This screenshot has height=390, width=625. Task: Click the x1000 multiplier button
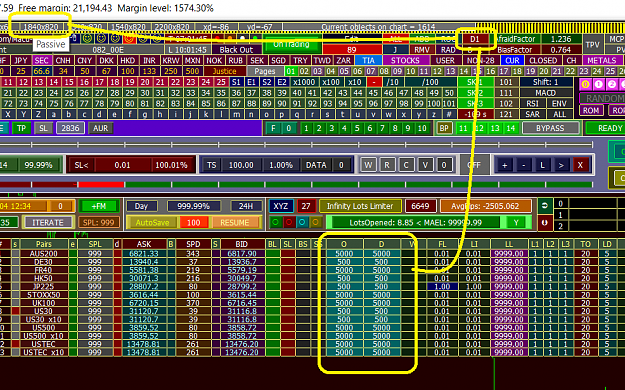(x=304, y=82)
